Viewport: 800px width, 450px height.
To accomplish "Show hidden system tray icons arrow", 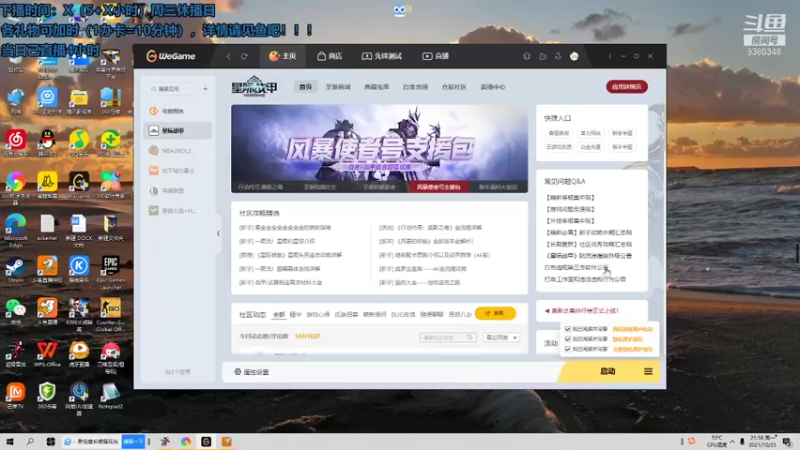I will (732, 441).
